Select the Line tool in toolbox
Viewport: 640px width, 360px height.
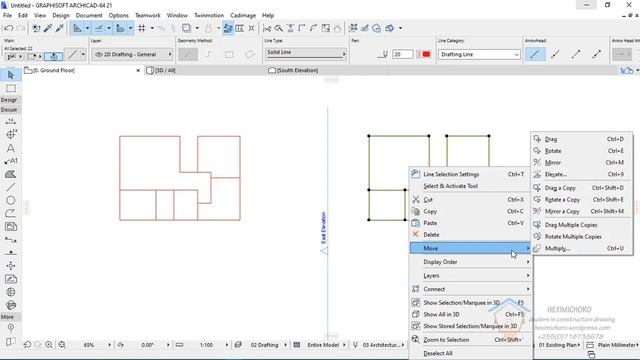pos(11,187)
